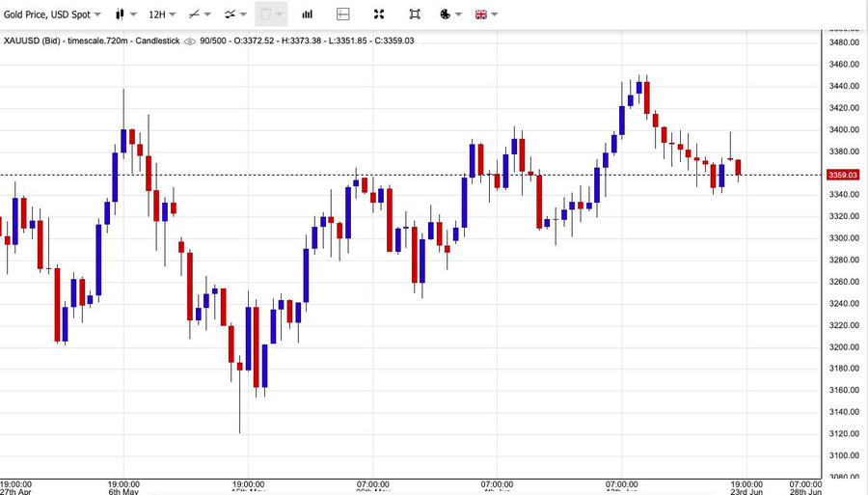This screenshot has width=868, height=495.
Task: Click the Candlestick text in chart legend
Action: (155, 41)
